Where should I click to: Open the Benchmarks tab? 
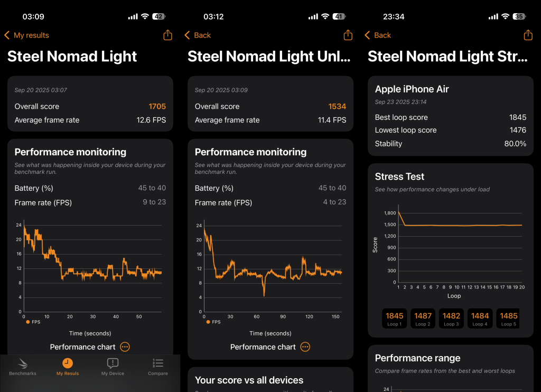click(23, 367)
